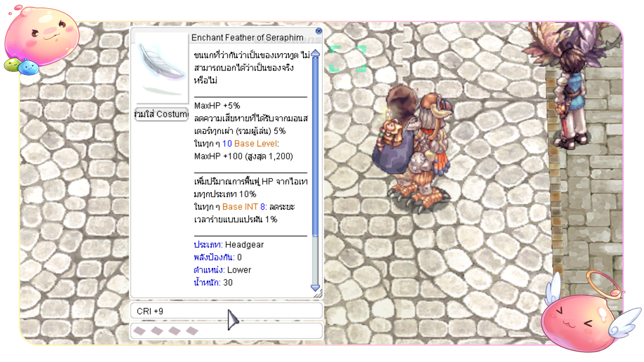Click the scroll down arrow
The image size is (644, 362).
315,288
